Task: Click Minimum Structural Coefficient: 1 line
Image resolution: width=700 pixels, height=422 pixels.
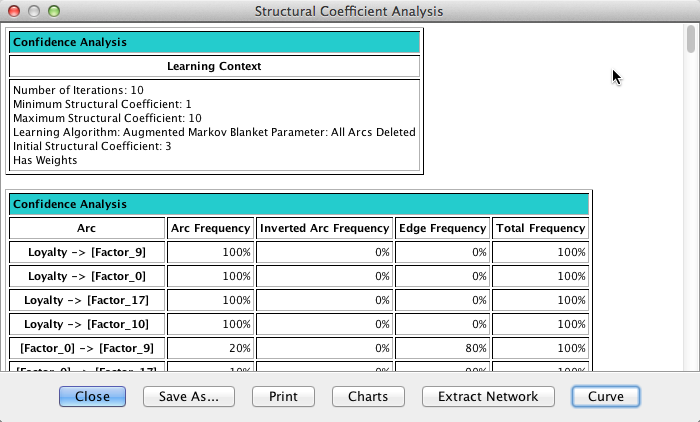Action: 102,104
